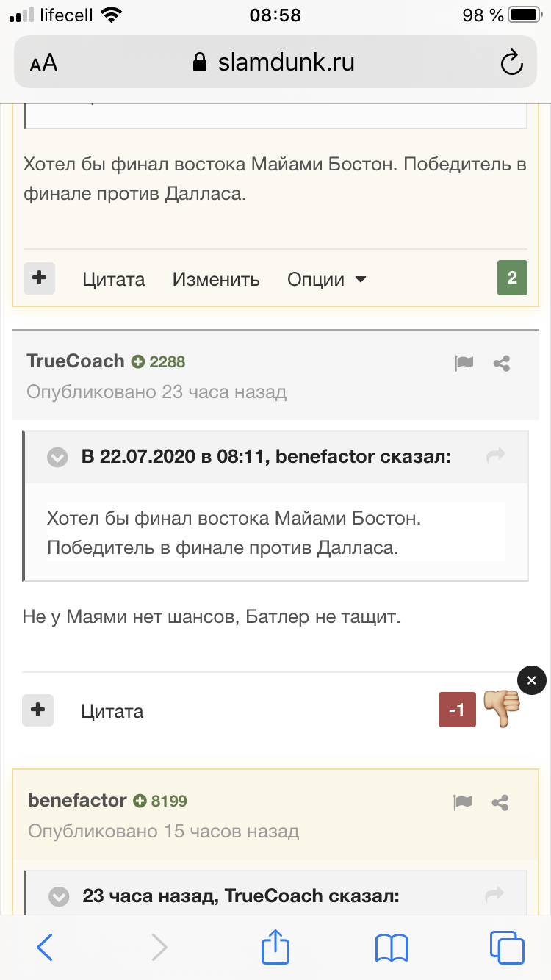Open the aA reader text options

[x=44, y=63]
